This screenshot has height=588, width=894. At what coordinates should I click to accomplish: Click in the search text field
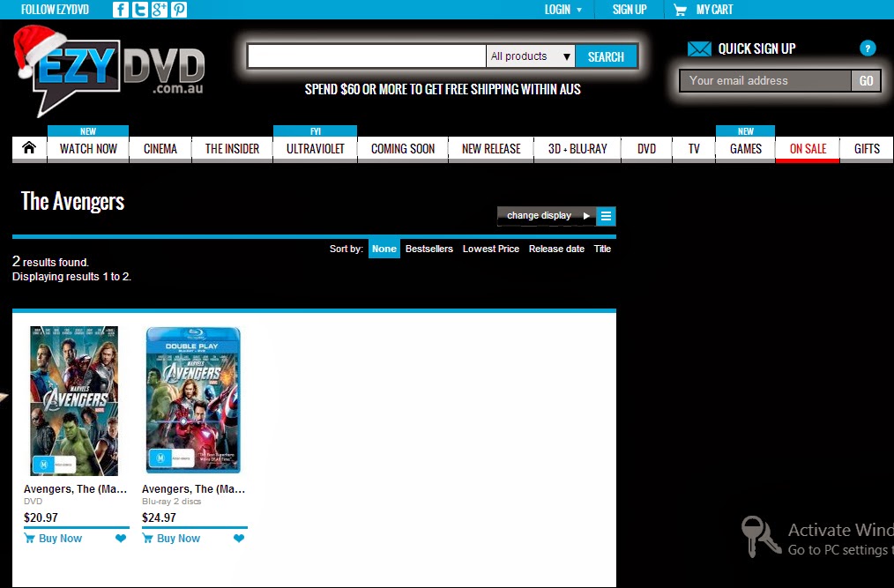367,56
